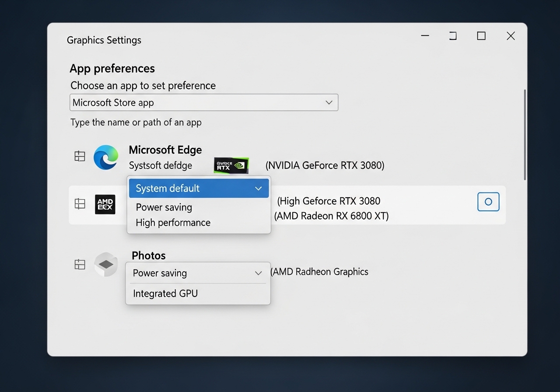560x392 pixels.
Task: Click the (AMD Radeon RX 6800 XT) label
Action: coord(332,216)
